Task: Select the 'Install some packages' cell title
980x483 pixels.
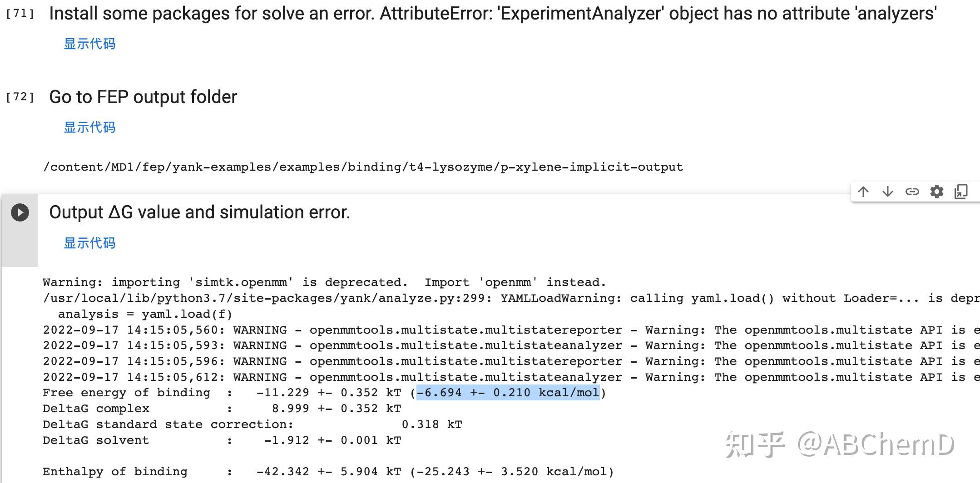Action: pos(492,14)
